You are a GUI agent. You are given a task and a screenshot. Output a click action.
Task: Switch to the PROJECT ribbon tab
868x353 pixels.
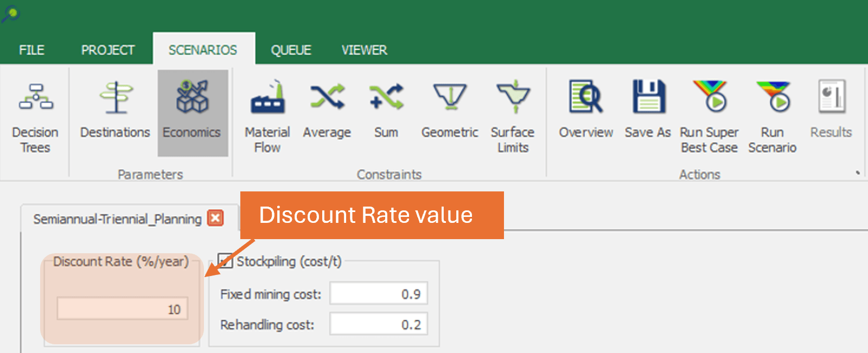[x=108, y=50]
